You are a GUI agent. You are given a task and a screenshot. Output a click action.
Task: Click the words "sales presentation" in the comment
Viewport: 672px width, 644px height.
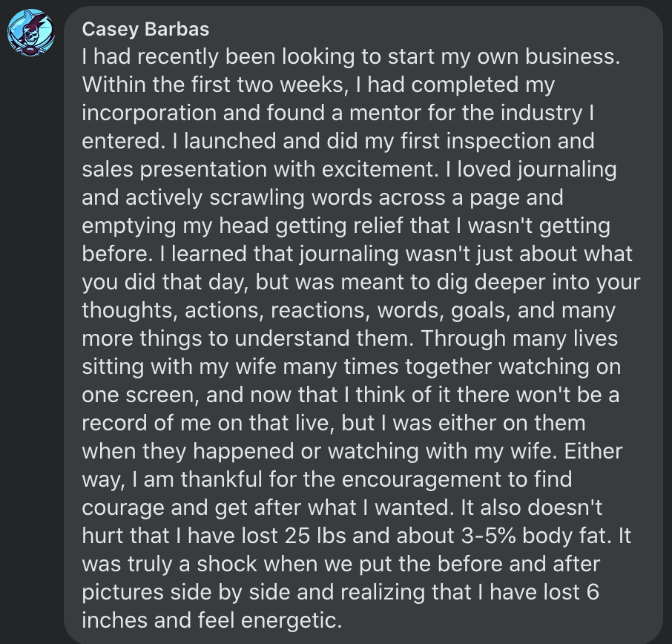coord(174,169)
